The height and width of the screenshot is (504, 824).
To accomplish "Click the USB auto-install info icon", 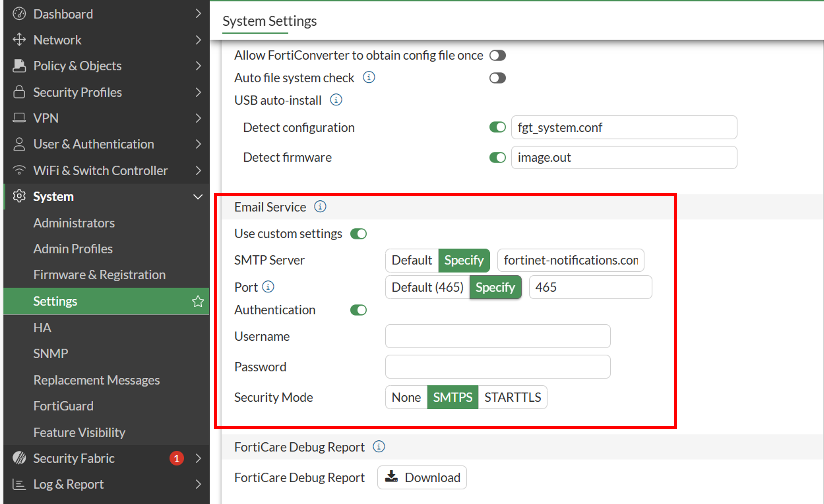I will pos(336,100).
